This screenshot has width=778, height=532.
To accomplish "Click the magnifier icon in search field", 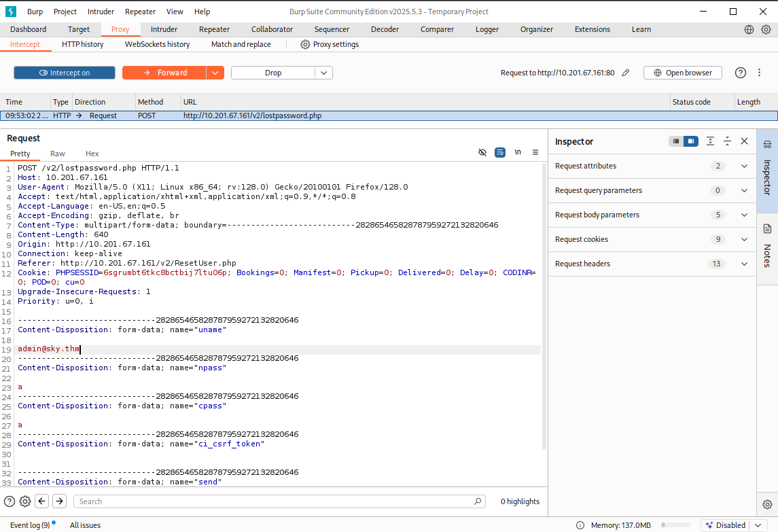I will pos(477,501).
